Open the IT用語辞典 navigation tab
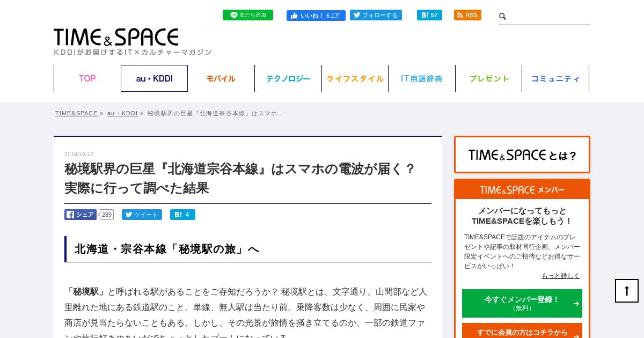The width and height of the screenshot is (644, 338). point(422,78)
